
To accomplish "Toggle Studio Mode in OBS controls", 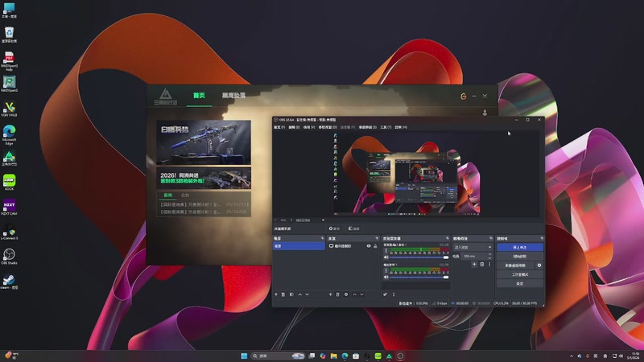I will tap(520, 274).
